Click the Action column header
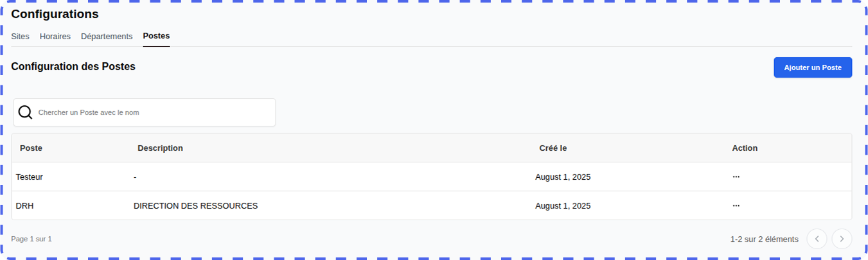 click(x=745, y=148)
